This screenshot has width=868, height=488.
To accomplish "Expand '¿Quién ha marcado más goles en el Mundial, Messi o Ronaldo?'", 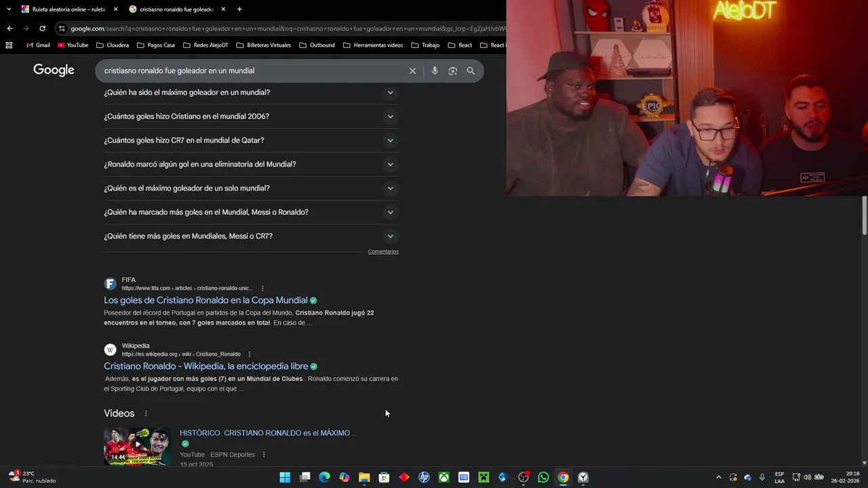I will coord(251,212).
